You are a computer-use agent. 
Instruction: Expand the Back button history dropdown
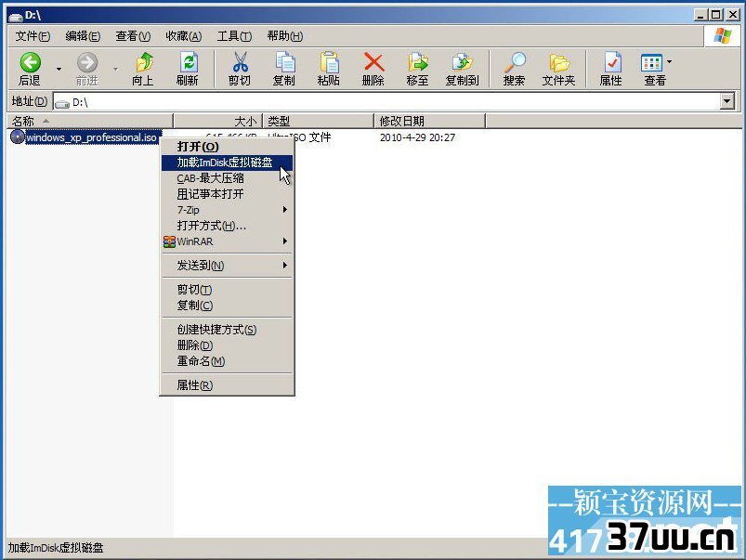pyautogui.click(x=59, y=70)
